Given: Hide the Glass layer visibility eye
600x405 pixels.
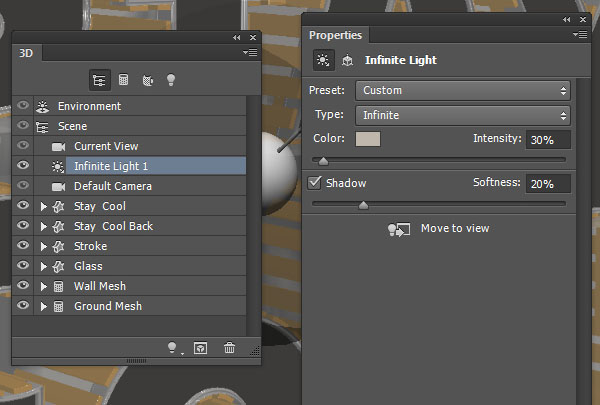Looking at the screenshot, I should pos(23,266).
